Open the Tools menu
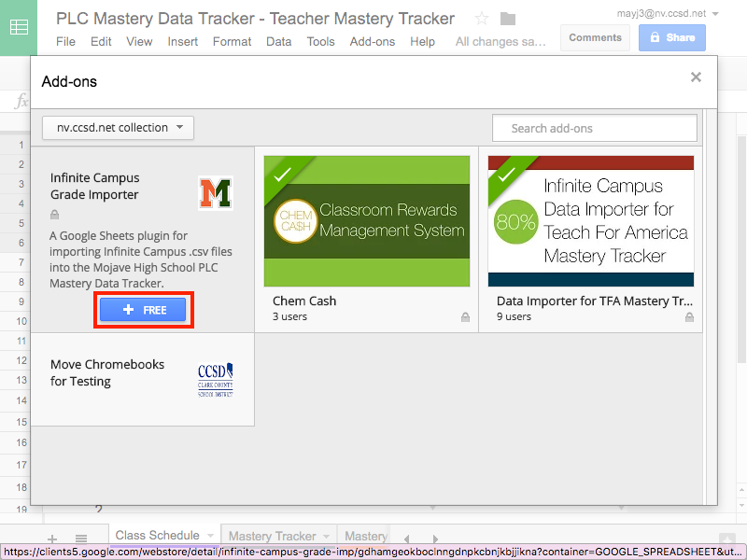This screenshot has width=747, height=560. (320, 42)
